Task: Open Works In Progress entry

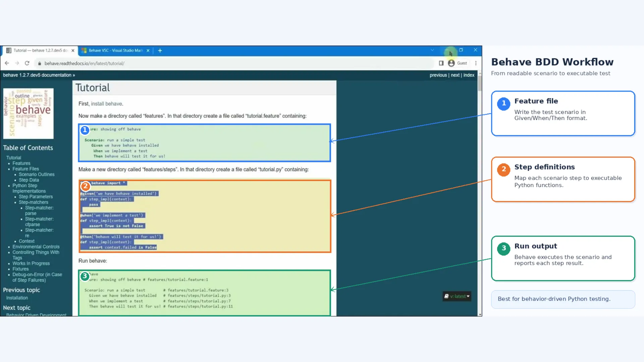Action: (31, 263)
